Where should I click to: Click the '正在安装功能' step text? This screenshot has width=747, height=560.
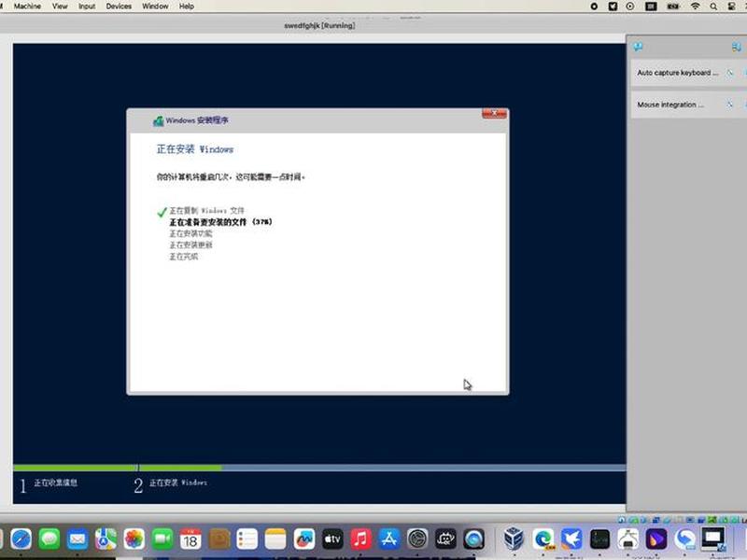(190, 233)
